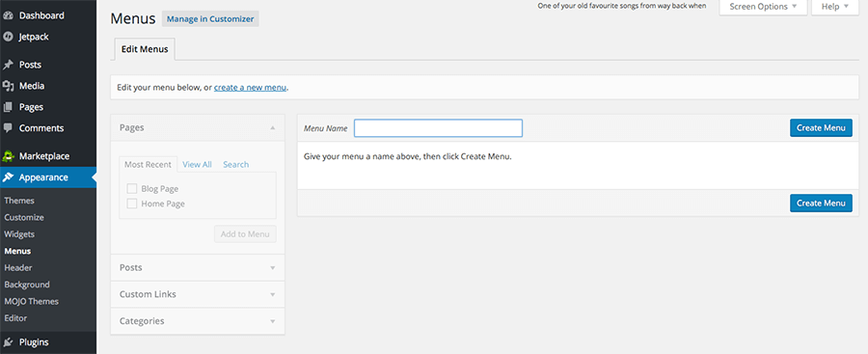The height and width of the screenshot is (354, 868).
Task: Click the Categories panel header label
Action: pos(142,321)
